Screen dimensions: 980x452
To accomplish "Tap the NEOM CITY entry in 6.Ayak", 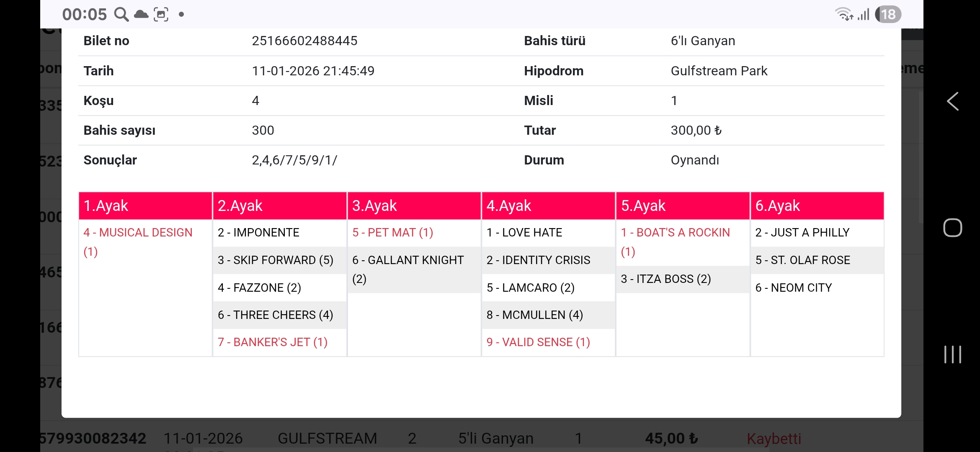I will coord(794,288).
